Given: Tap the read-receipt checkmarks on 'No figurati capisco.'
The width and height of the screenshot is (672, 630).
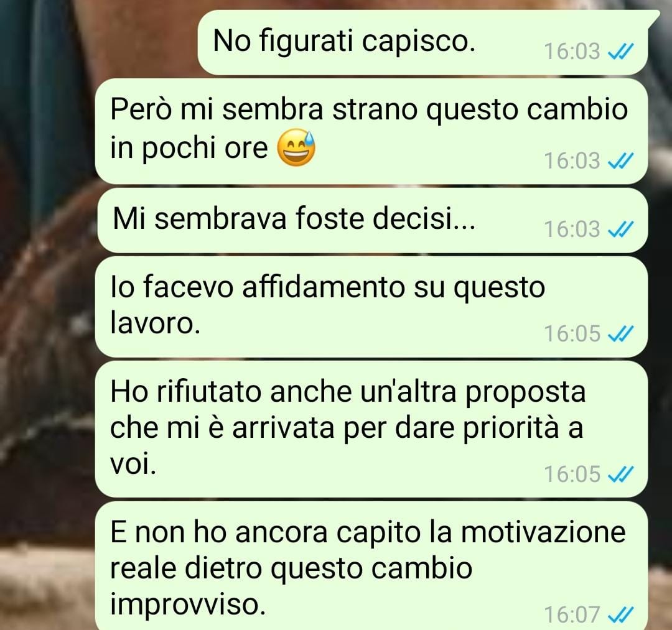Looking at the screenshot, I should click(x=621, y=52).
